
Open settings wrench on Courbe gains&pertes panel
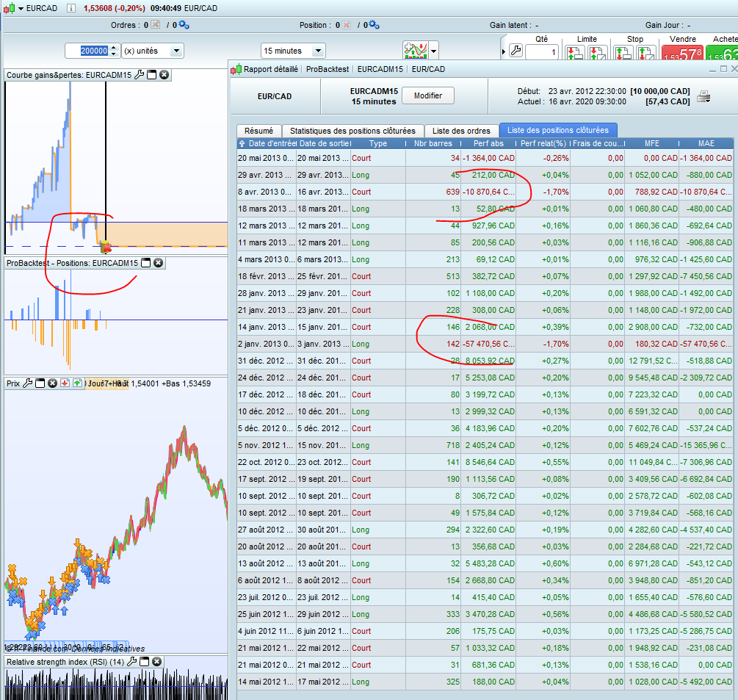pos(140,75)
